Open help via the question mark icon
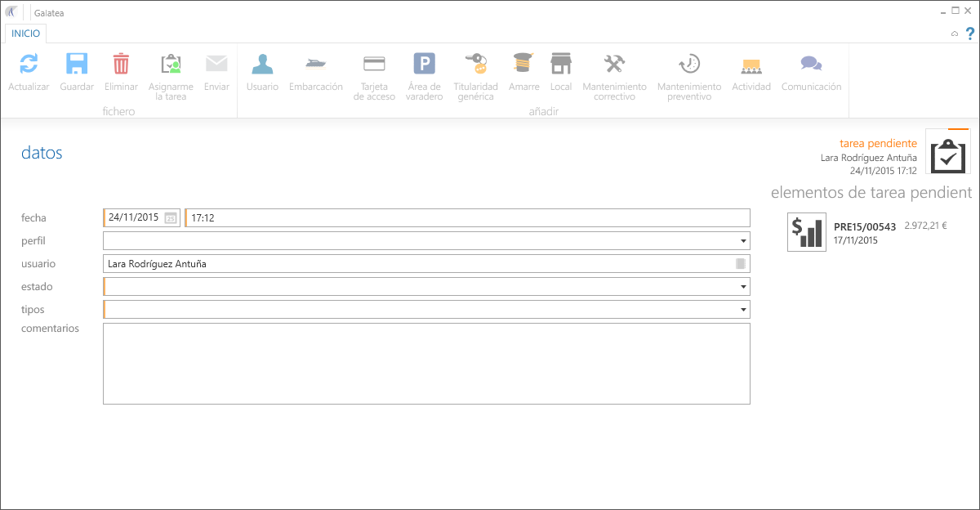Image resolution: width=980 pixels, height=510 pixels. pos(970,34)
